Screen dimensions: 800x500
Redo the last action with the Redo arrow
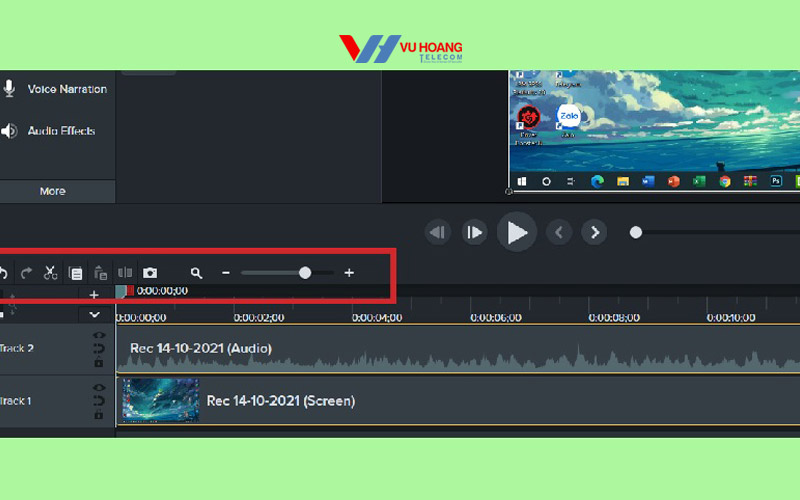coord(26,273)
